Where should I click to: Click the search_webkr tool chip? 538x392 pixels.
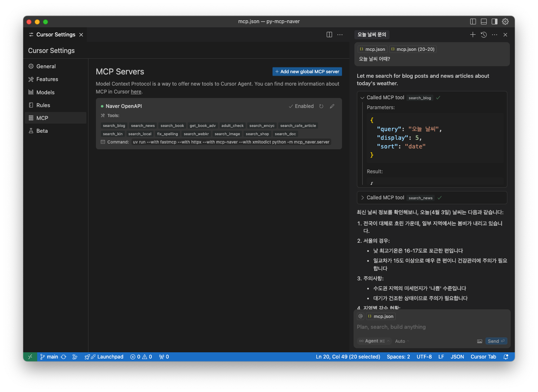pos(196,134)
